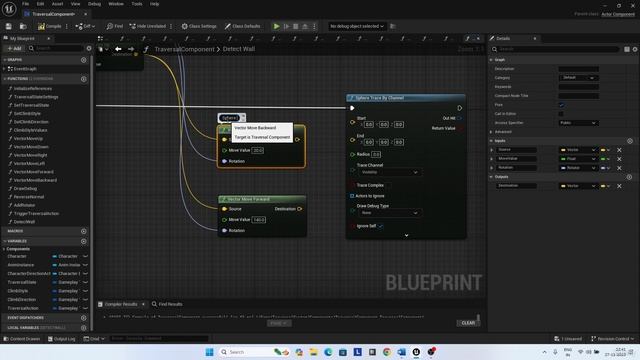Remove the Destination output parameter

tap(619, 186)
